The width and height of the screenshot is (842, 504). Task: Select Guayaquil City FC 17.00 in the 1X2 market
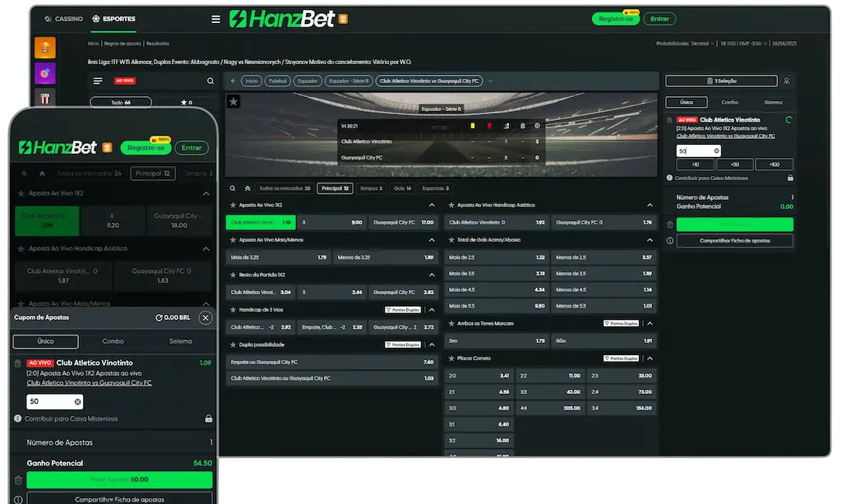pos(403,222)
